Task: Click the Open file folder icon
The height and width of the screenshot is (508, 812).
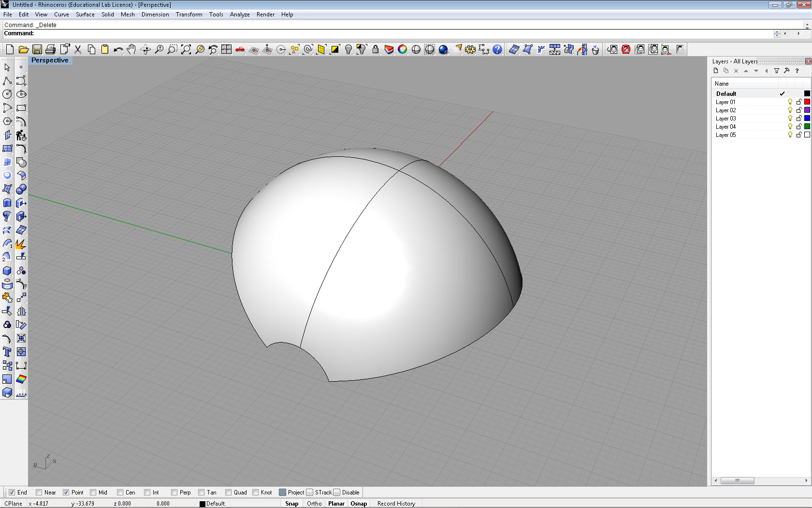Action: pos(23,49)
